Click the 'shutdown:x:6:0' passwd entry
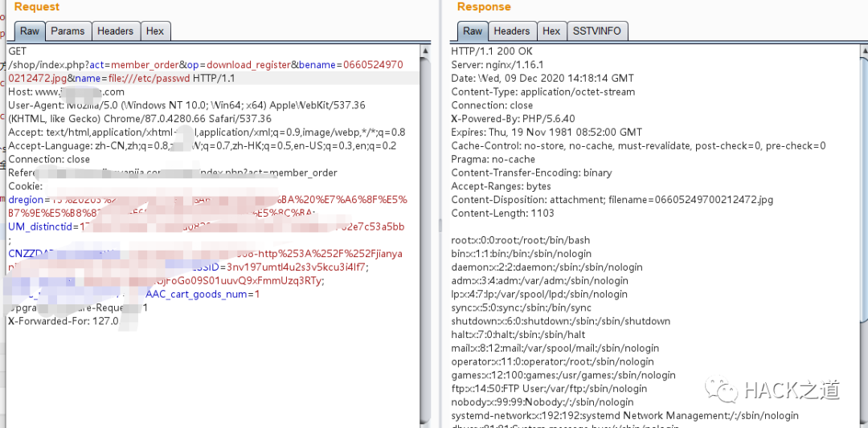Image resolution: width=868 pixels, height=428 pixels. coord(561,321)
